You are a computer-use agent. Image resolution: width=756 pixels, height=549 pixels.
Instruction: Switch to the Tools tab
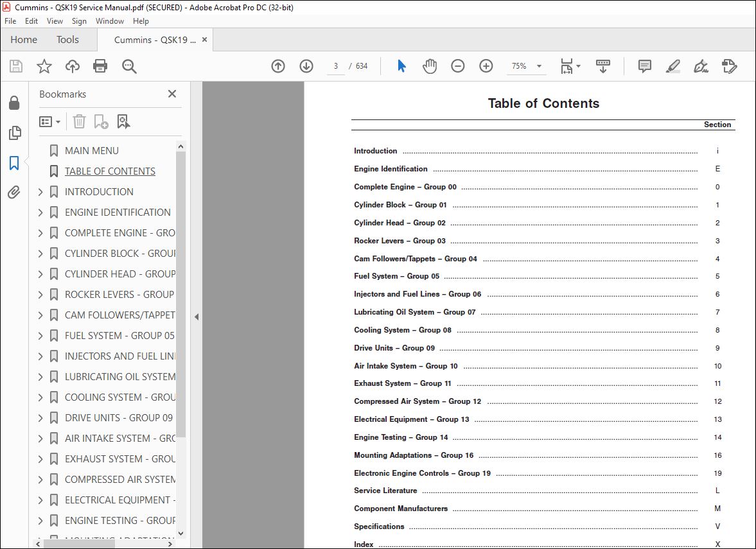pos(67,40)
